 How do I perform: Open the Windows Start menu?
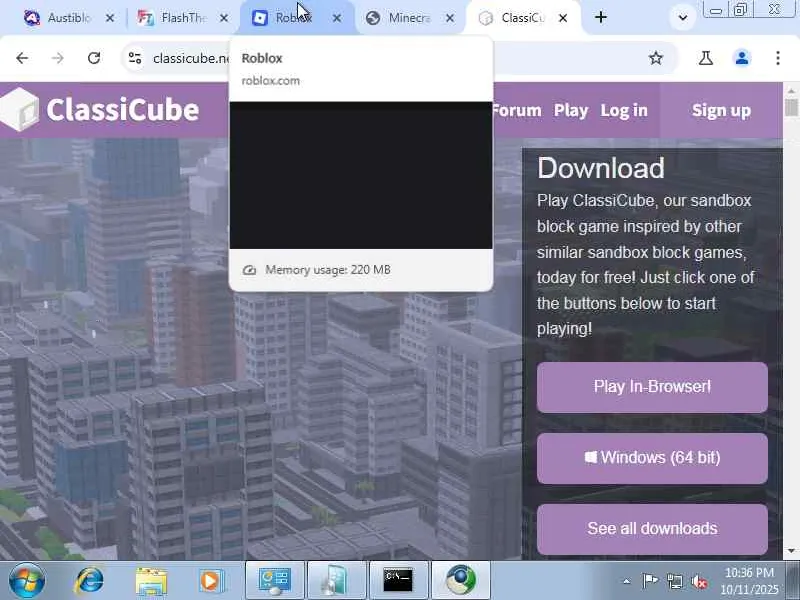27,580
